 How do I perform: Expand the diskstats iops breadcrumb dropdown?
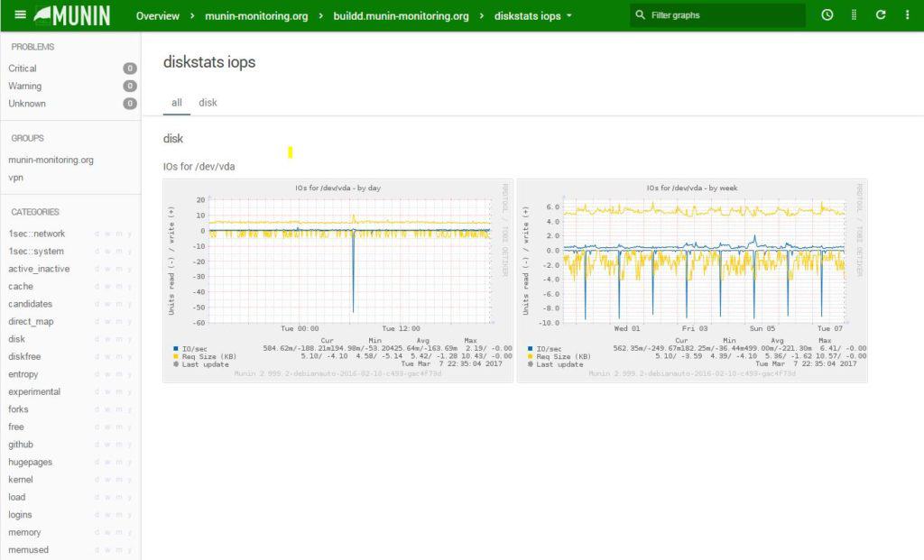coord(569,16)
